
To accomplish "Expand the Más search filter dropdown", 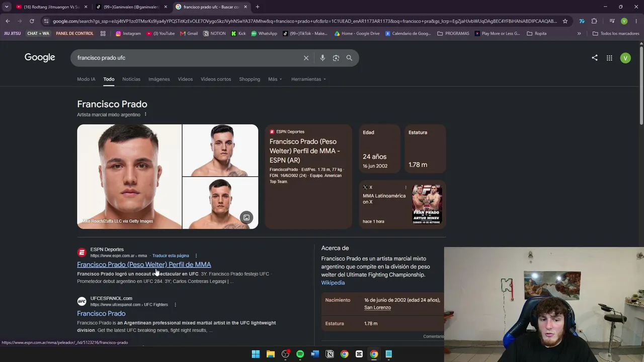I will click(x=275, y=79).
